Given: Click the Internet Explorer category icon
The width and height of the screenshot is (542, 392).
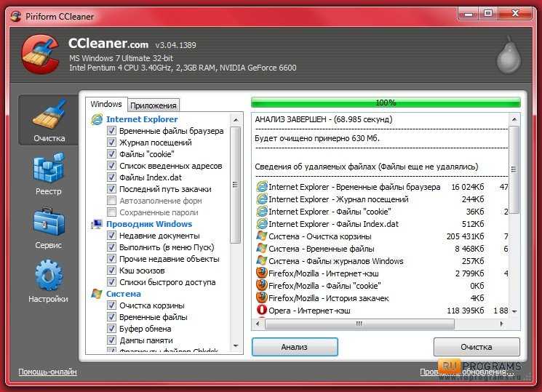Looking at the screenshot, I should (97, 119).
